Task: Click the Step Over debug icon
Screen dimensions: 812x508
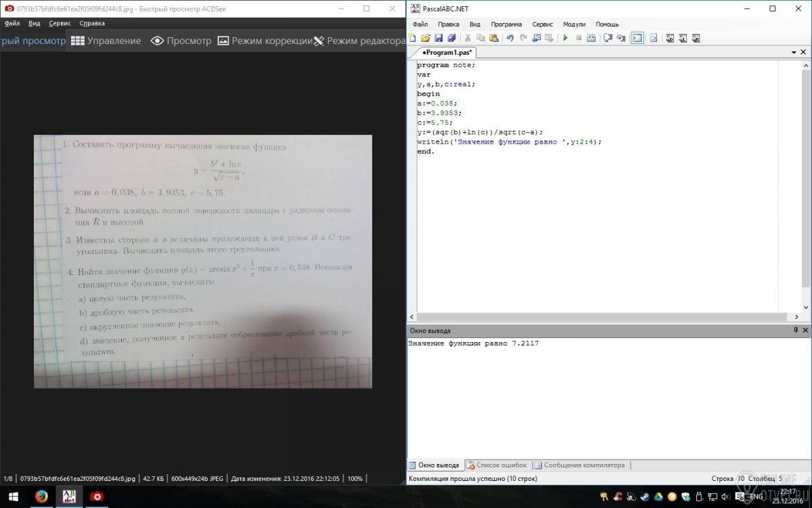Action: (608, 38)
